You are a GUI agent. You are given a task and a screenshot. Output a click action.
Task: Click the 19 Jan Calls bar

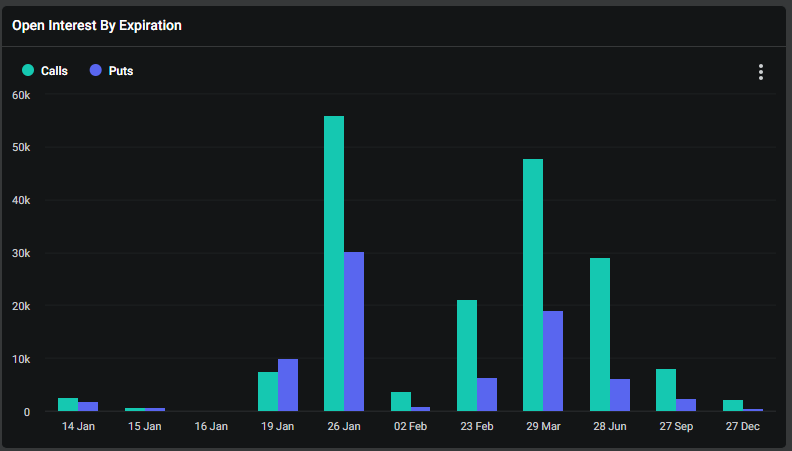pos(268,391)
